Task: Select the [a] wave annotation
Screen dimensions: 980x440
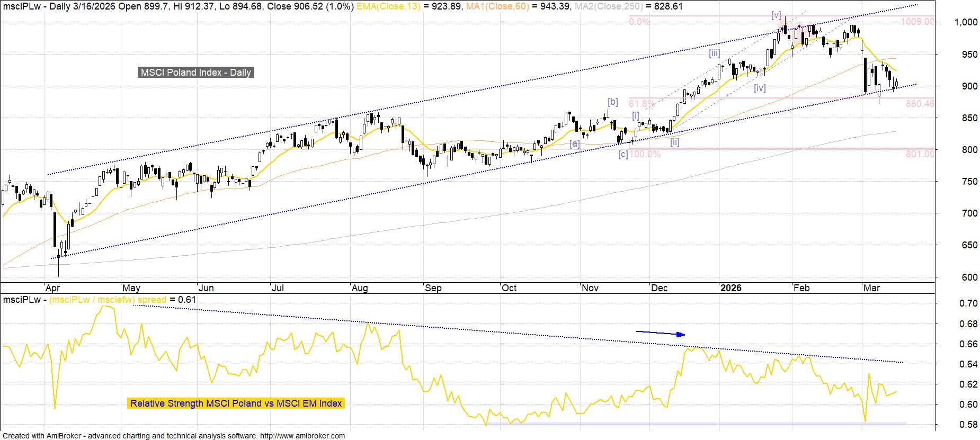Action: pos(575,143)
